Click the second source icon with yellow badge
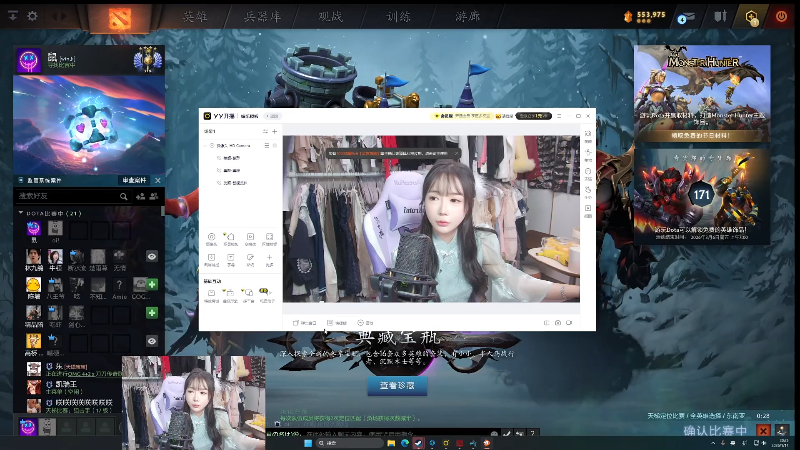Image resolution: width=800 pixels, height=450 pixels. (231, 239)
